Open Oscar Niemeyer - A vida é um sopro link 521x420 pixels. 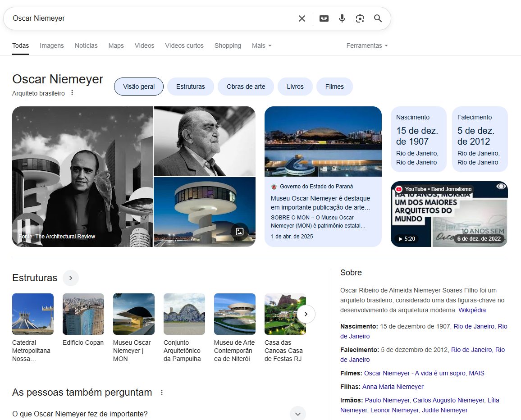pos(415,373)
